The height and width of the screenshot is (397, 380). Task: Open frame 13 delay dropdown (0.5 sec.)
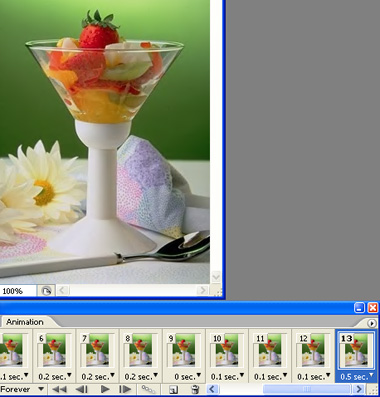pos(357,377)
